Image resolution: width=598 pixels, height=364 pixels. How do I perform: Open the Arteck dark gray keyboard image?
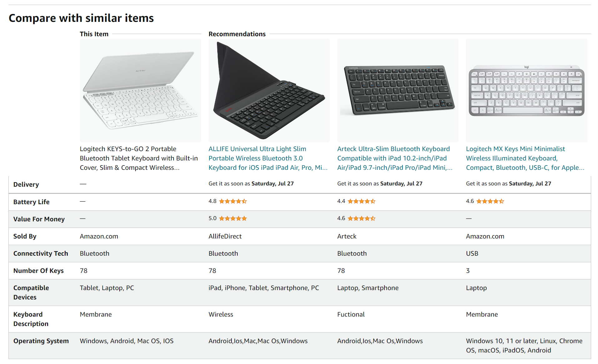point(398,90)
